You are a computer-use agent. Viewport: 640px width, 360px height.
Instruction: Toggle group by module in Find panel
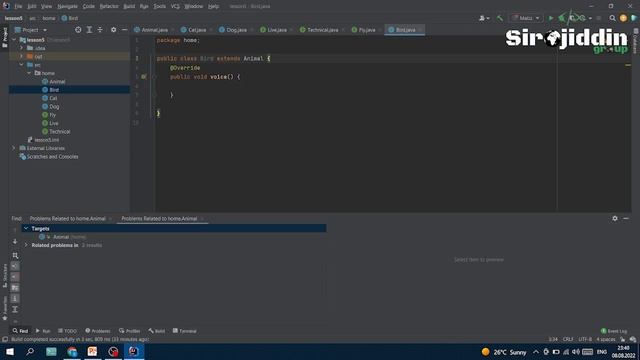point(15,266)
